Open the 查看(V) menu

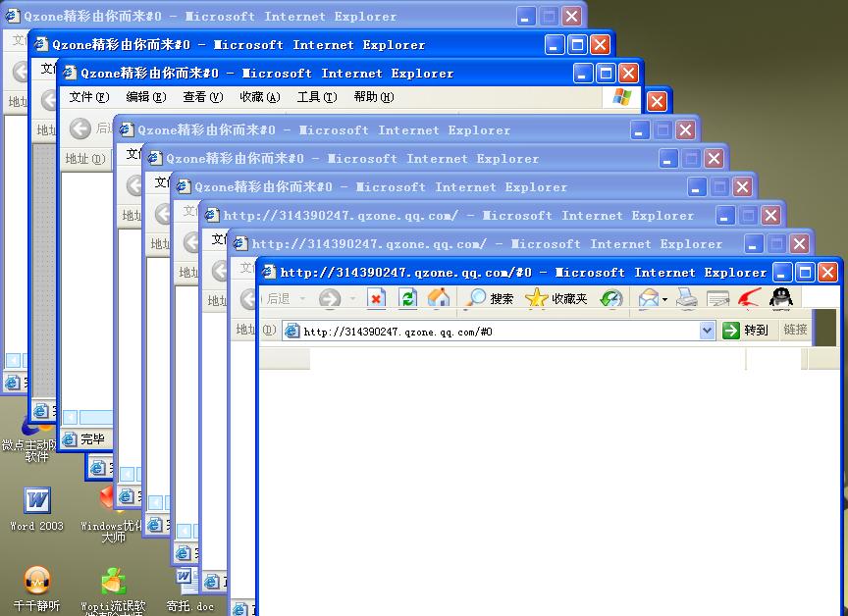click(x=203, y=97)
